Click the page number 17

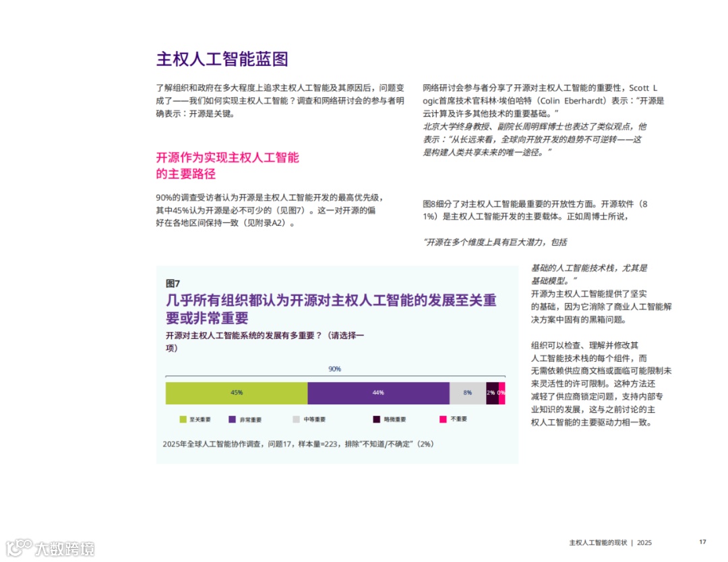pos(702,542)
